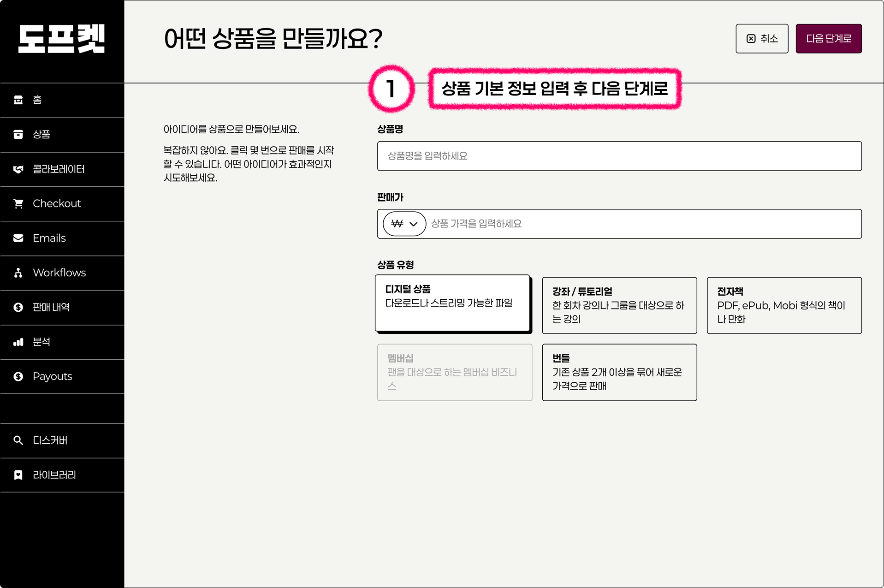Screen dimensions: 884x588
Task: Select the 전자책 product type option
Action: click(784, 305)
